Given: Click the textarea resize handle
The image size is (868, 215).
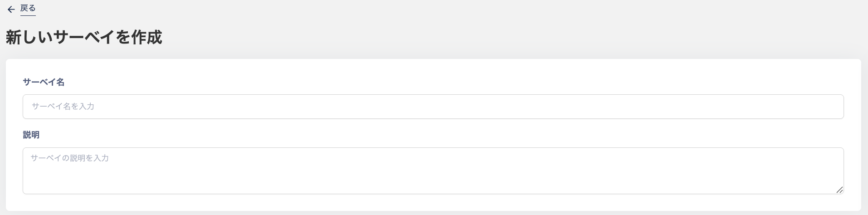Looking at the screenshot, I should tap(839, 190).
